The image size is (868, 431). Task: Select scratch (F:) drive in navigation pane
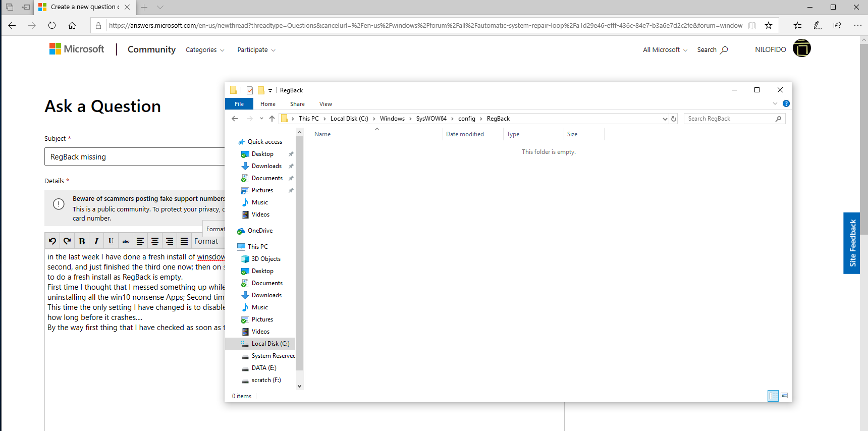point(266,380)
